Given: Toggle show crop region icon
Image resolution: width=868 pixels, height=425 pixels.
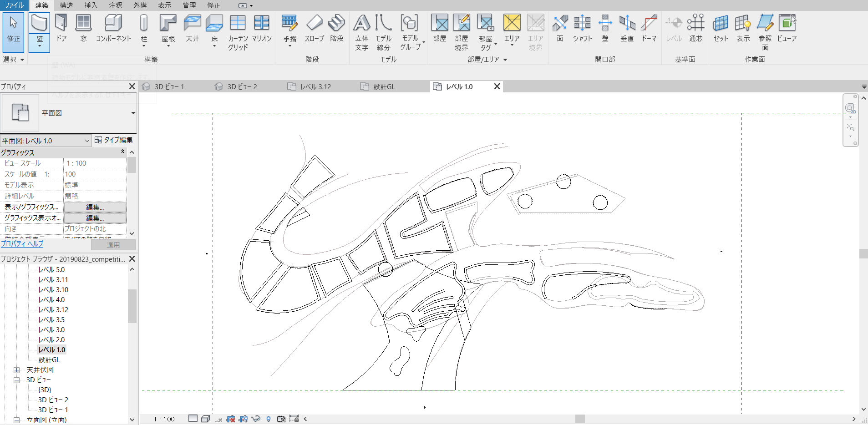Looking at the screenshot, I should coord(244,419).
